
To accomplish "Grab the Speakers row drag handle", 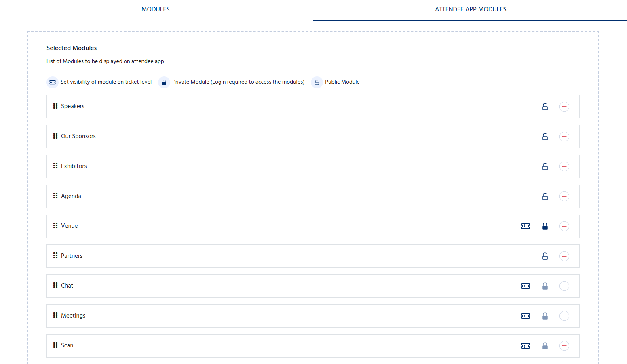I will tap(55, 106).
